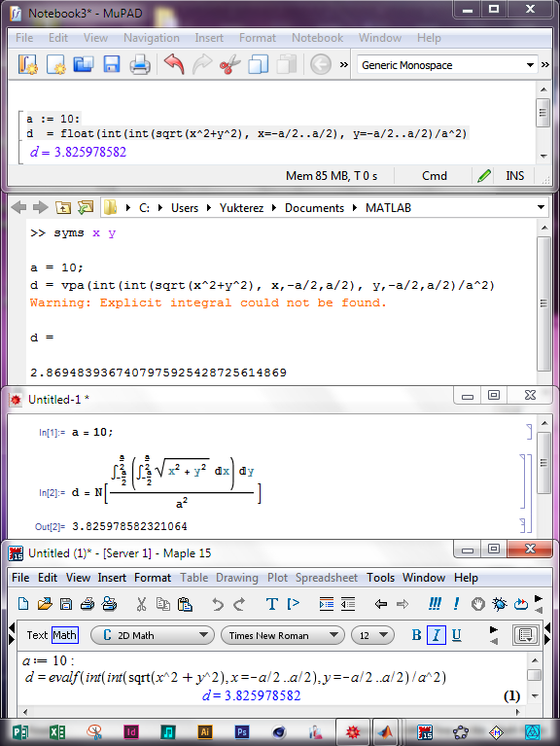
Task: Open the Format menu in Maple
Action: pos(152,578)
